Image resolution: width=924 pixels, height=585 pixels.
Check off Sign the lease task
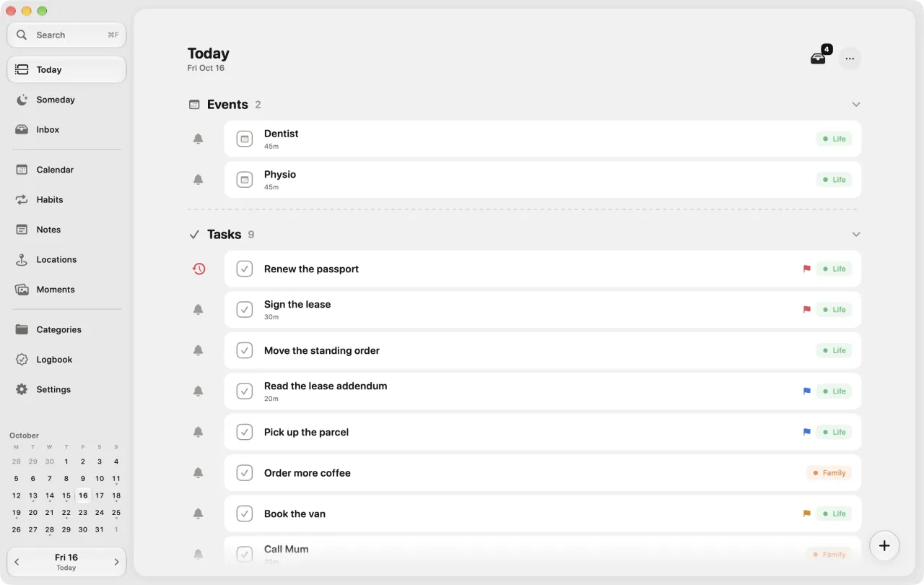click(245, 310)
